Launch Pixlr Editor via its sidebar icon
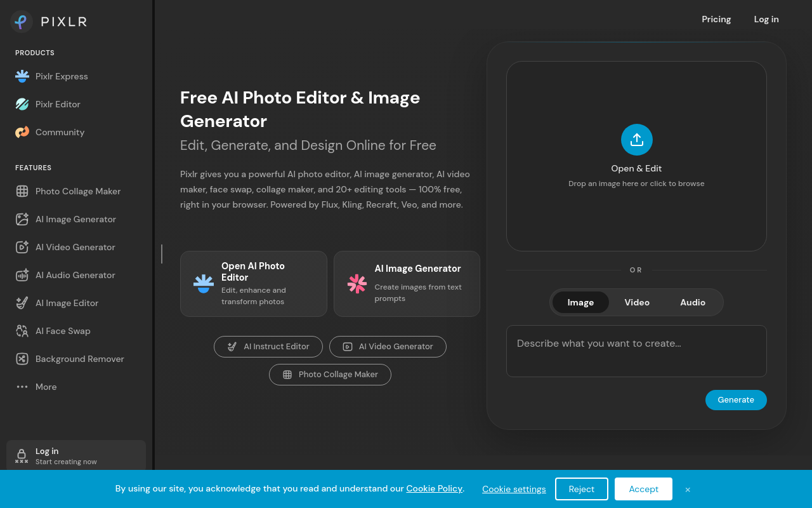 pyautogui.click(x=22, y=104)
